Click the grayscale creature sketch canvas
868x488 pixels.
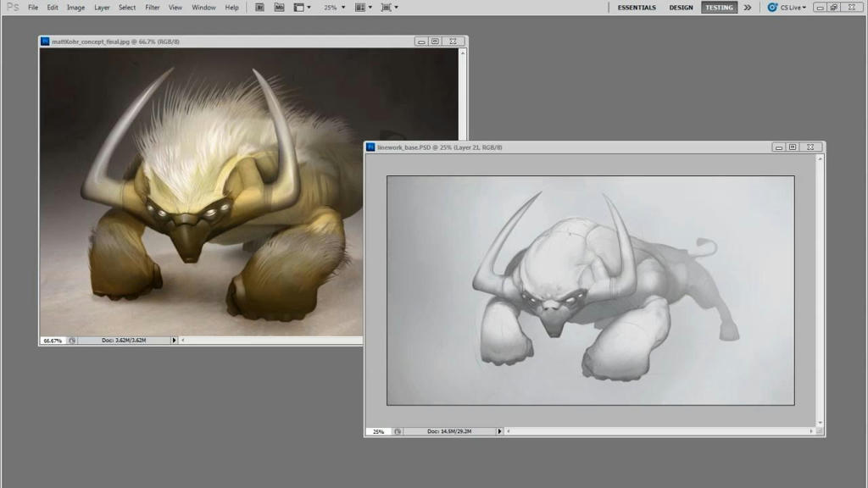point(591,291)
